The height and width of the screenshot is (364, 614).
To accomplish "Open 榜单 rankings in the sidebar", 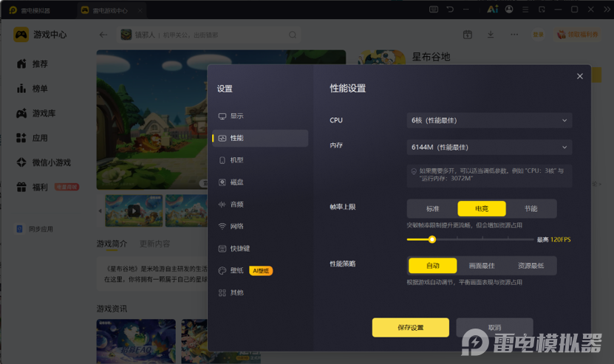I will click(33, 89).
